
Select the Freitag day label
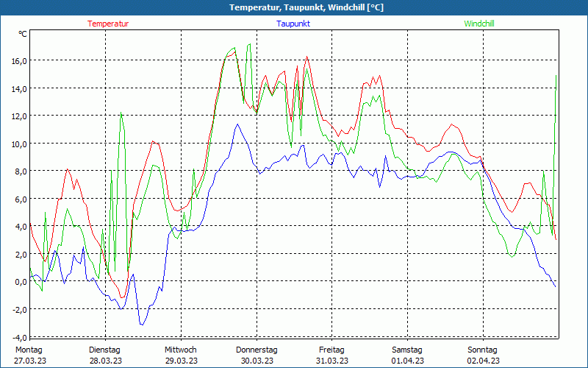click(x=331, y=350)
